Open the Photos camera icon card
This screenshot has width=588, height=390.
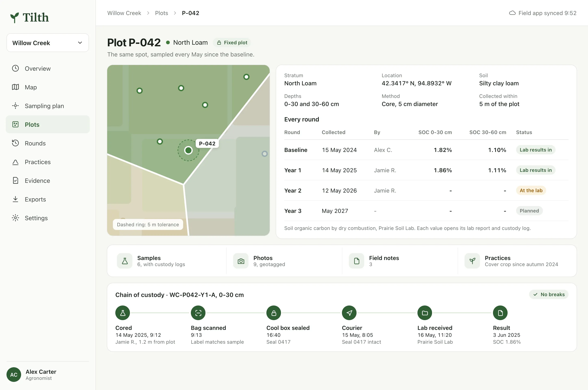pyautogui.click(x=241, y=261)
